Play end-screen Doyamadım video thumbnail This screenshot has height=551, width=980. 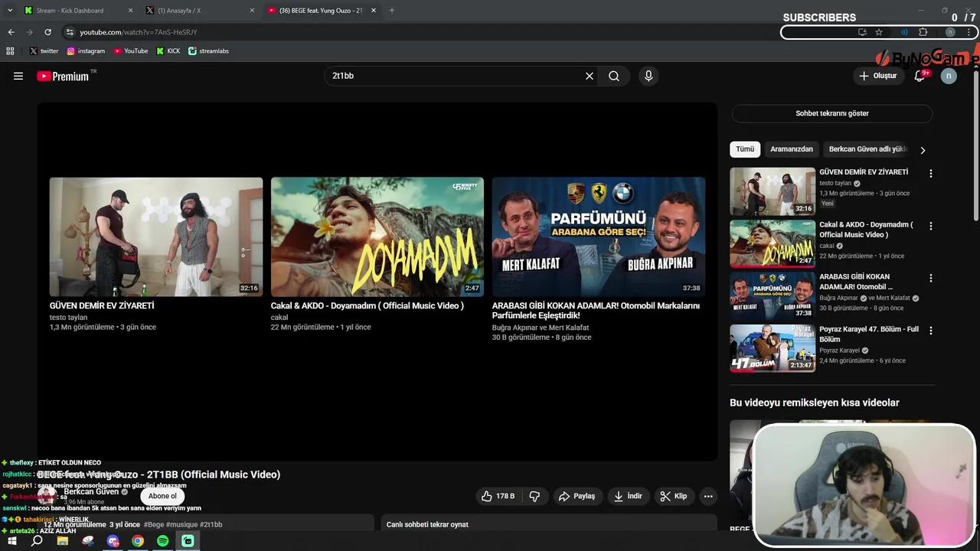377,236
